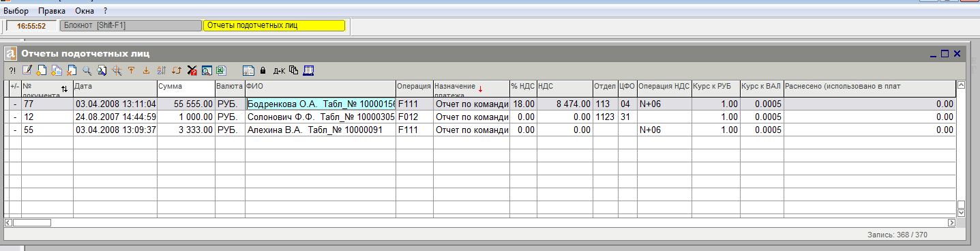The height and width of the screenshot is (251, 980).
Task: Click the orange 'a' window icon
Action: (11, 53)
